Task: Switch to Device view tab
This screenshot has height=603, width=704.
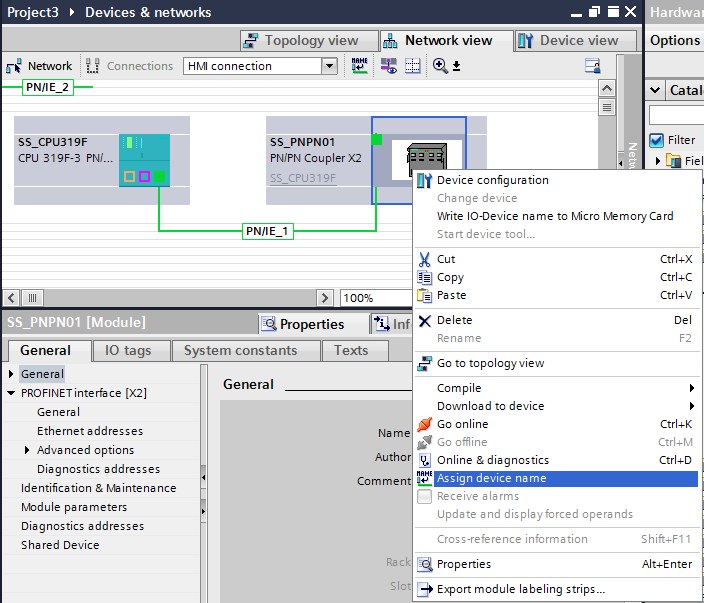Action: click(577, 41)
